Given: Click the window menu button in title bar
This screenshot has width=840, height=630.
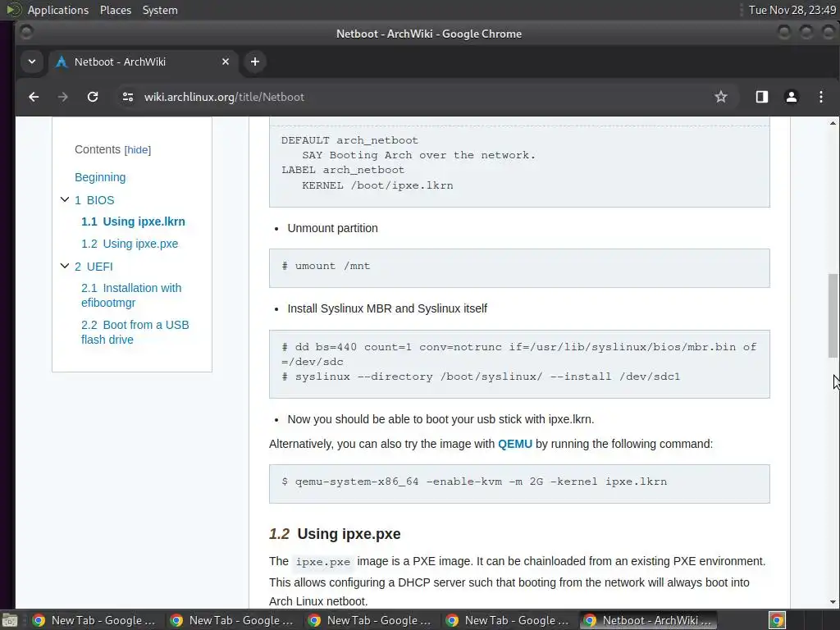Looking at the screenshot, I should point(26,33).
